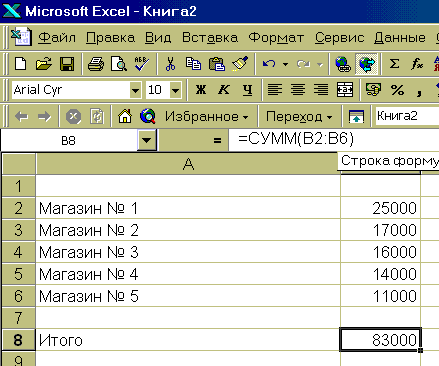Image resolution: width=439 pixels, height=366 pixels.
Task: Open the Paste Function fx icon
Action: (417, 63)
